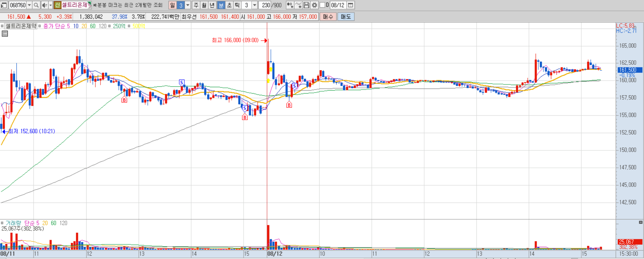Click the yellow 500억 legend label
The image size is (644, 259).
[x=139, y=26]
